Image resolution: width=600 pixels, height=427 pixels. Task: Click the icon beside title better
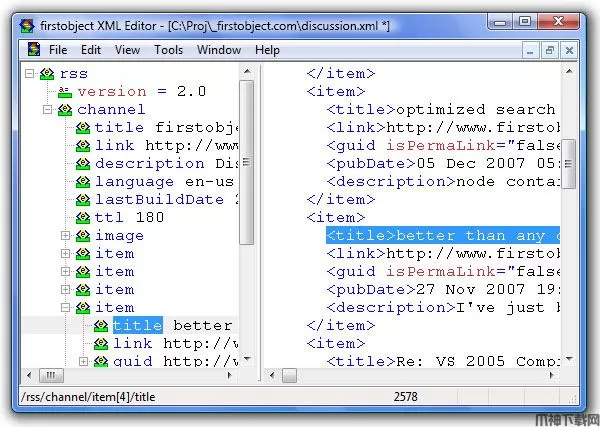pyautogui.click(x=101, y=326)
